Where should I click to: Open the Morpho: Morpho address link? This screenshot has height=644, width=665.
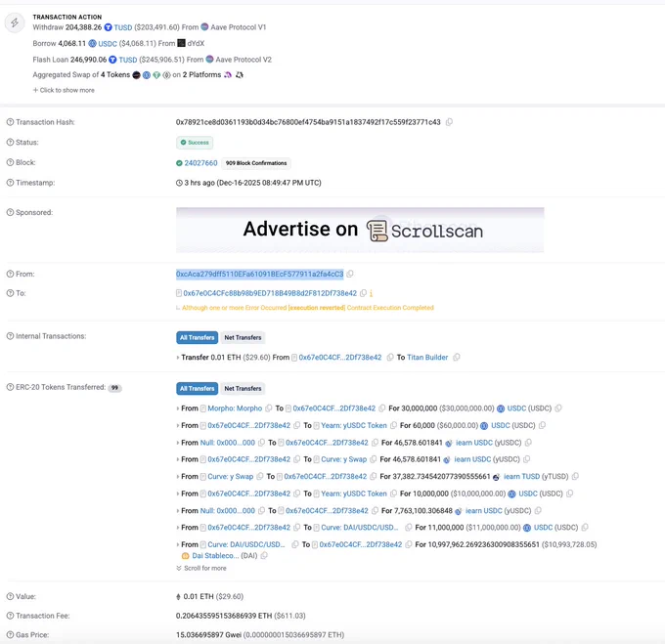[x=235, y=408]
